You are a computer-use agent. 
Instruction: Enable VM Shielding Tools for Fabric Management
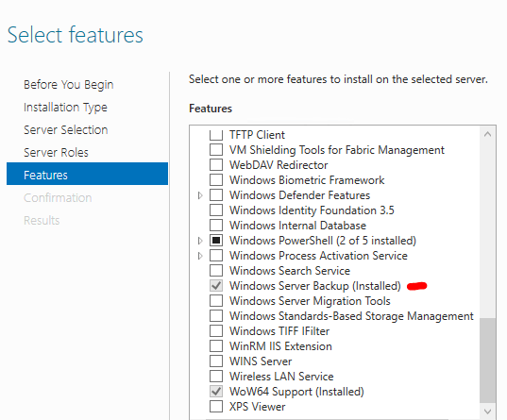216,150
